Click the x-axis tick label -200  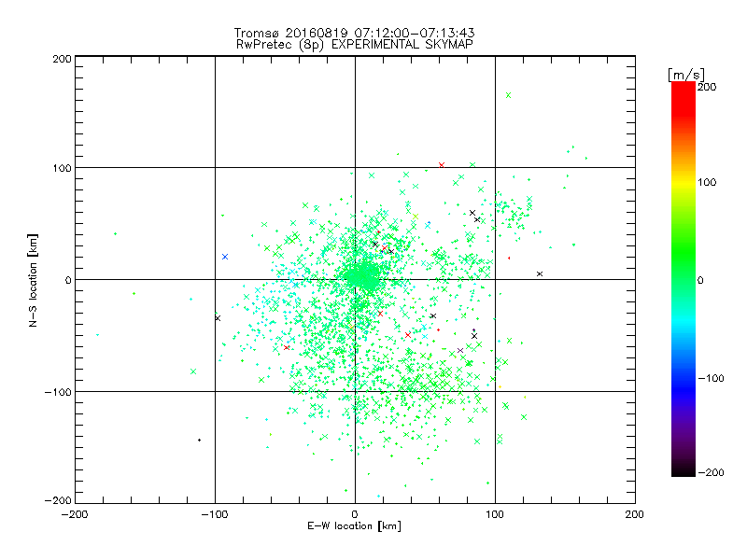coord(75,514)
